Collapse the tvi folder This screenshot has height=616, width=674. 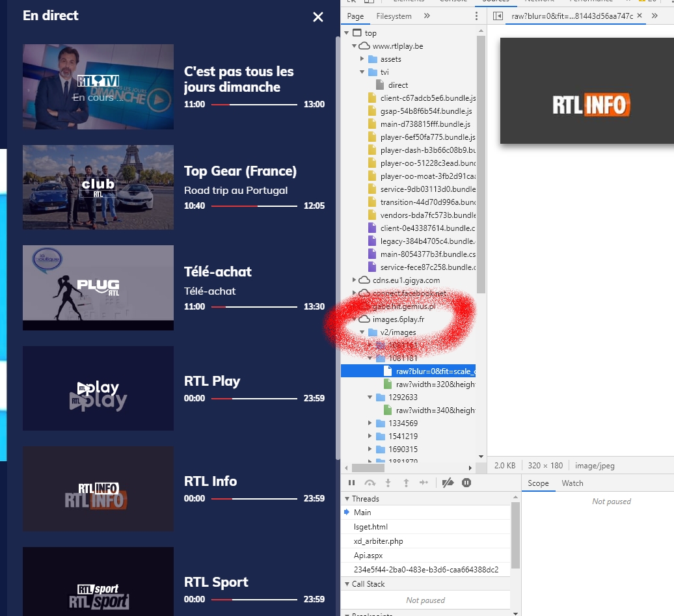tap(362, 72)
